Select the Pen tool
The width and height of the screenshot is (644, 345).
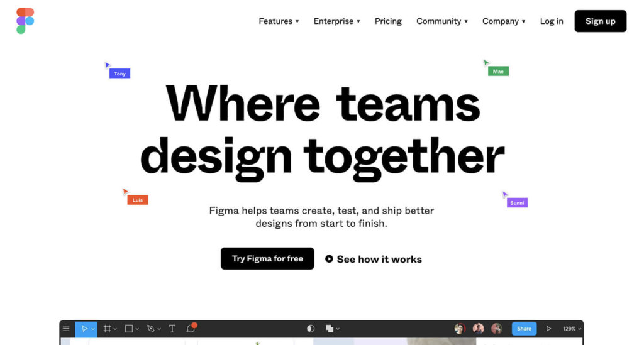point(151,329)
